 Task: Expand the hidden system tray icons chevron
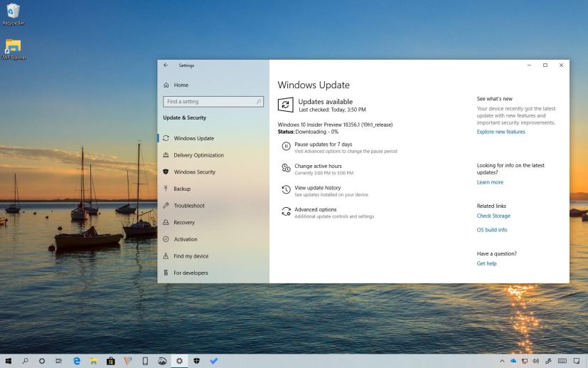502,362
